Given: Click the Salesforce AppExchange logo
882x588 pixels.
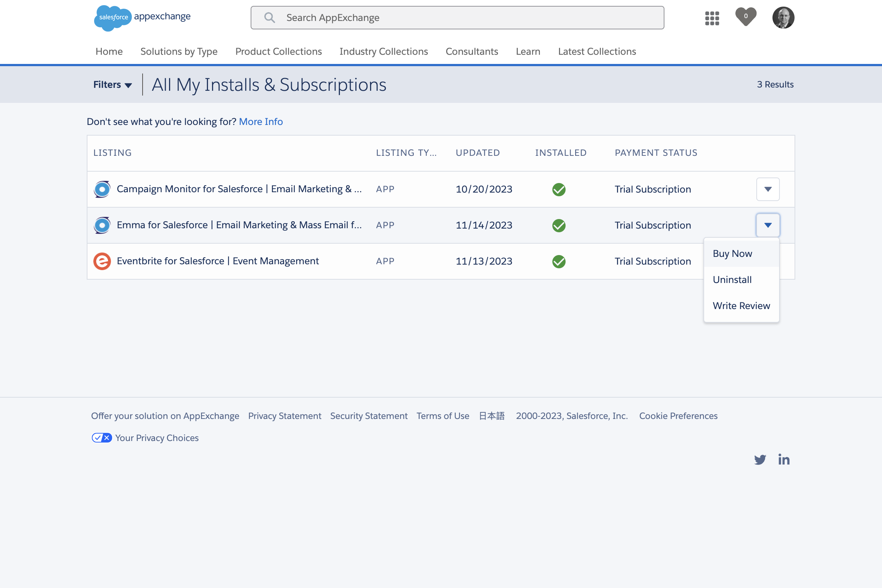Looking at the screenshot, I should coord(142,18).
